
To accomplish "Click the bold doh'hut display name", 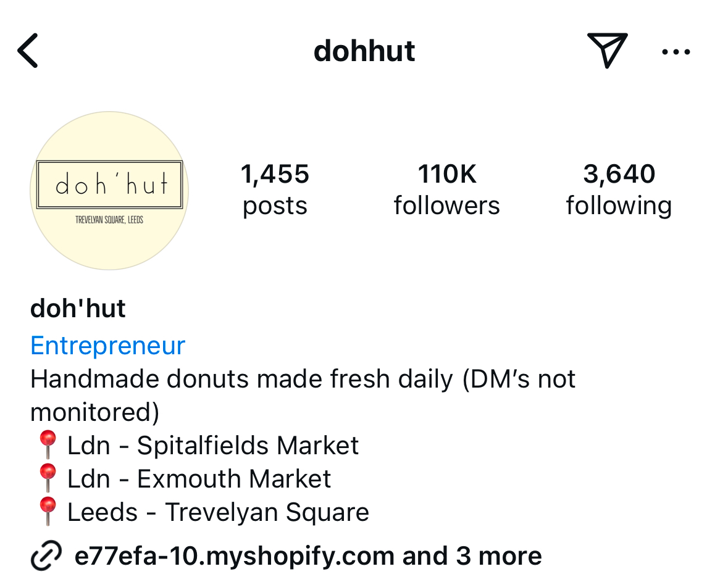I will tap(77, 307).
